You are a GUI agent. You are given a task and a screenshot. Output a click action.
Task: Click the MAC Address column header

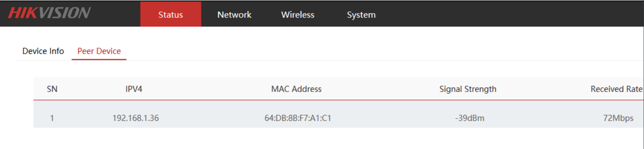pos(296,89)
